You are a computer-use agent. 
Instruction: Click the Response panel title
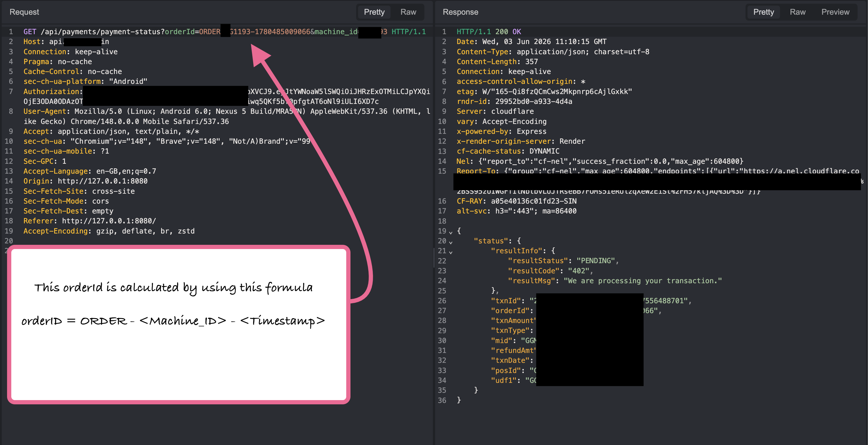460,12
